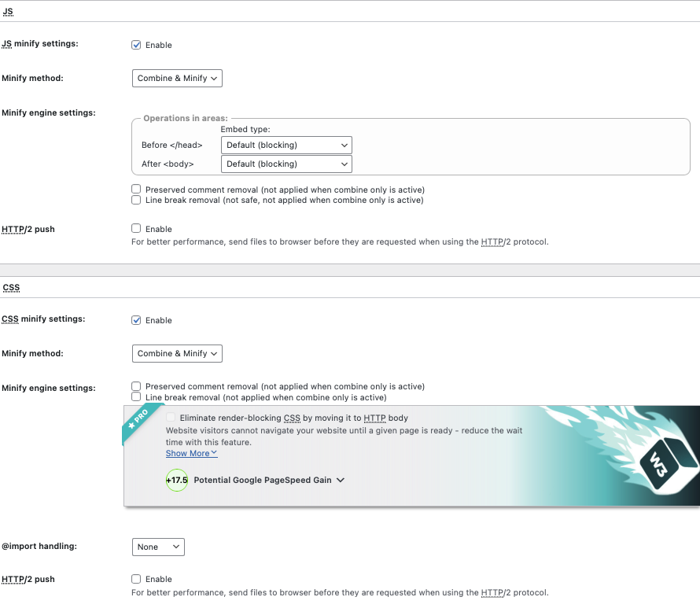Toggle the JS minify Enable checkbox
The image size is (700, 608).
[x=136, y=45]
